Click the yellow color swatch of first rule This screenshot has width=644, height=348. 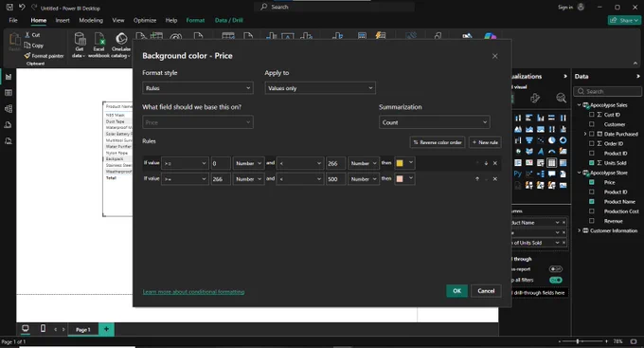tap(400, 163)
